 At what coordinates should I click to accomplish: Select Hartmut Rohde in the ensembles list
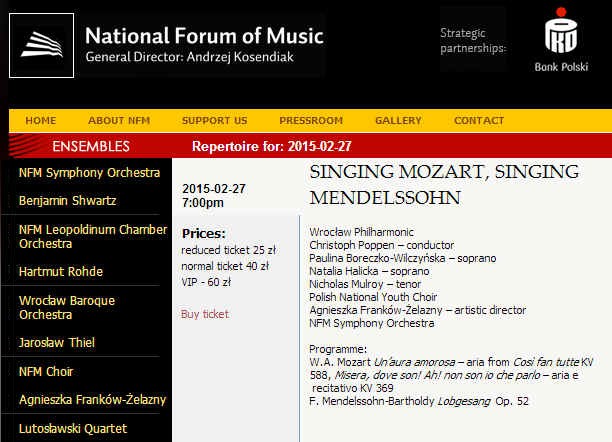click(61, 271)
